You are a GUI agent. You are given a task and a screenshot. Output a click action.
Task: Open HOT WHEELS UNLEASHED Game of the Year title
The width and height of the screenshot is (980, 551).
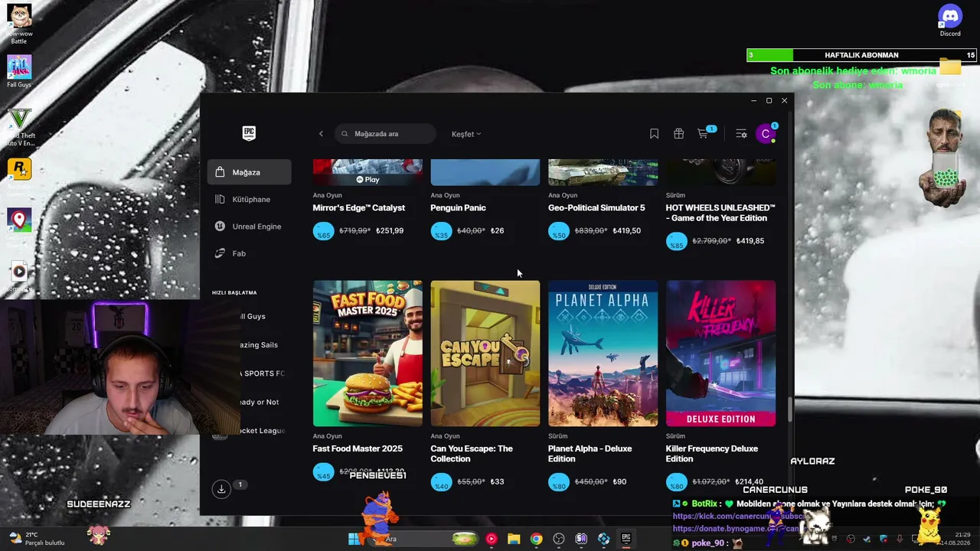[720, 213]
